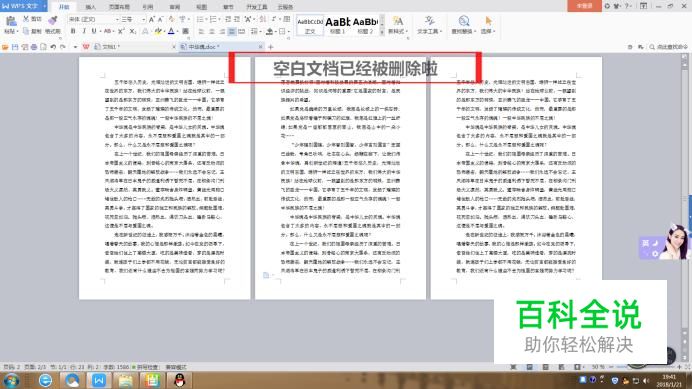The image size is (692, 389).
Task: Open the Home (开始) ribbon tab
Action: pyautogui.click(x=64, y=7)
